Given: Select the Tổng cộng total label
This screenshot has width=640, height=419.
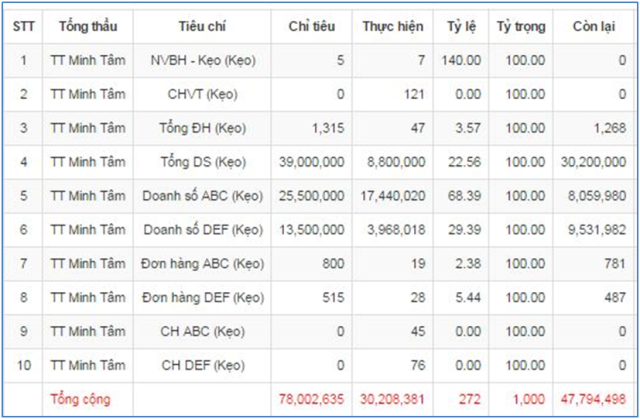Looking at the screenshot, I should point(80,399).
